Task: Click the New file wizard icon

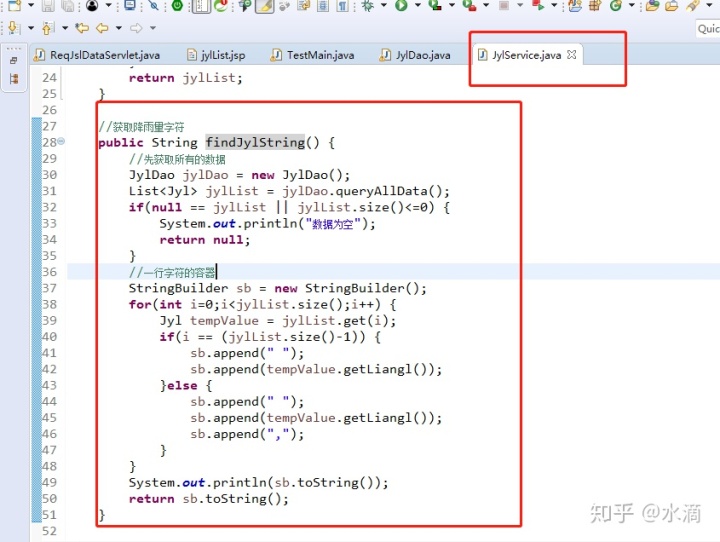Action: point(15,6)
